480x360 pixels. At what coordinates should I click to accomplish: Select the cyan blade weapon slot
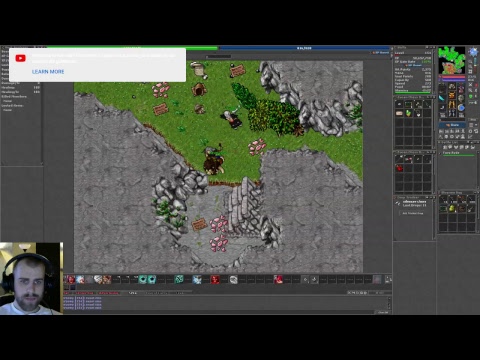442,98
